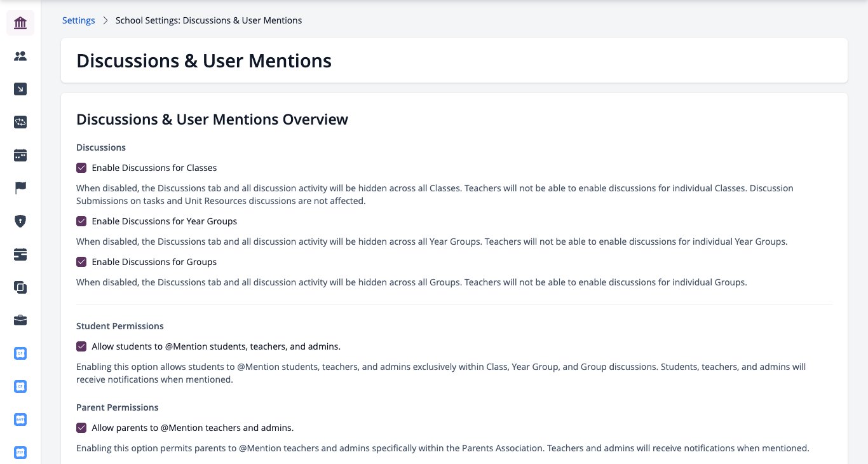This screenshot has width=868, height=464.
Task: Select the flag icon in sidebar
Action: 20,189
